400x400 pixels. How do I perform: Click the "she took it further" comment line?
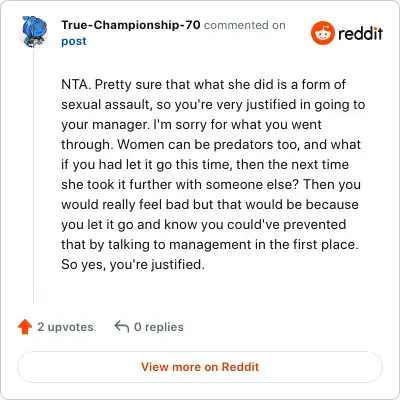click(211, 185)
